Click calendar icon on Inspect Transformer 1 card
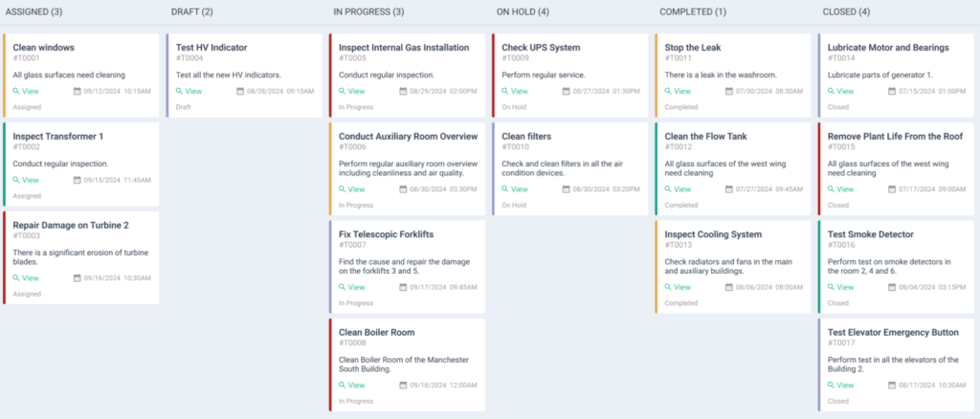This screenshot has width=980, height=419. (78, 180)
